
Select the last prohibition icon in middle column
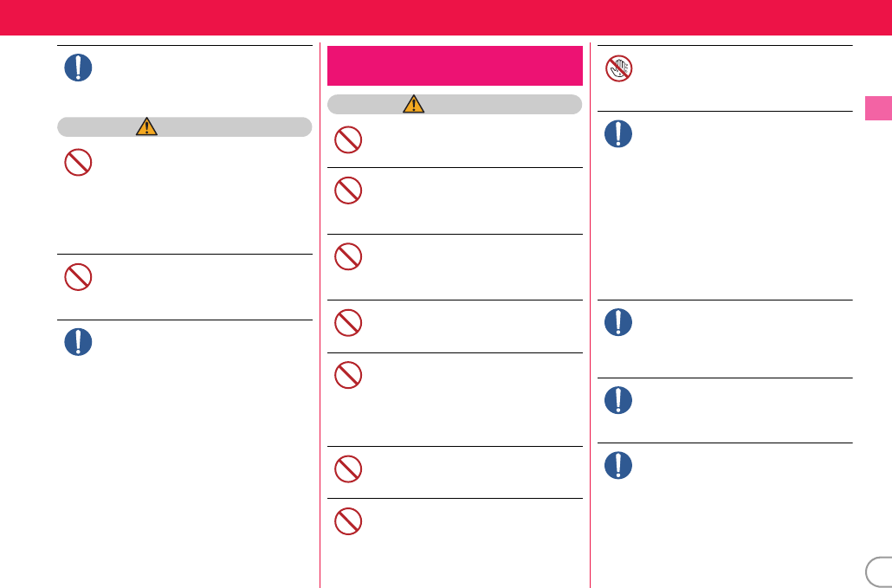pos(348,521)
